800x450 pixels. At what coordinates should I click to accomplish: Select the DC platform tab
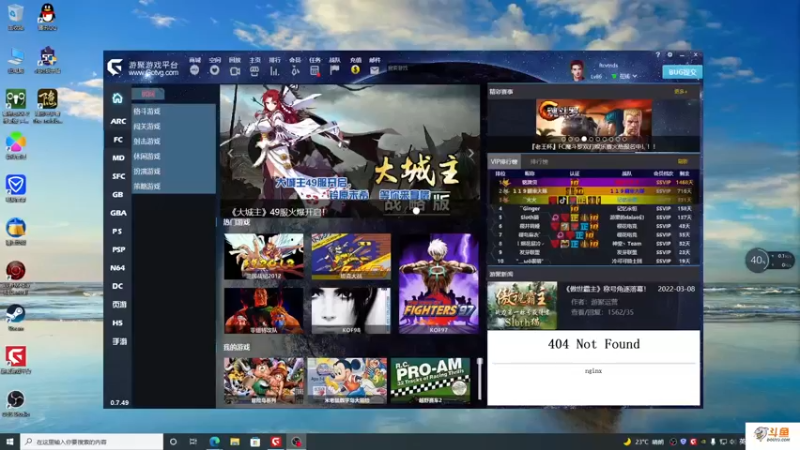(118, 286)
